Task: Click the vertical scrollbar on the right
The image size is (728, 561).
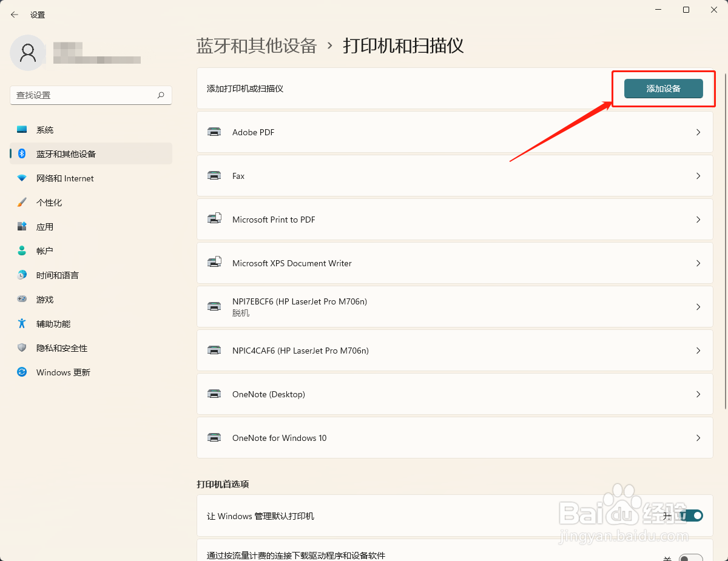Action: (725, 243)
